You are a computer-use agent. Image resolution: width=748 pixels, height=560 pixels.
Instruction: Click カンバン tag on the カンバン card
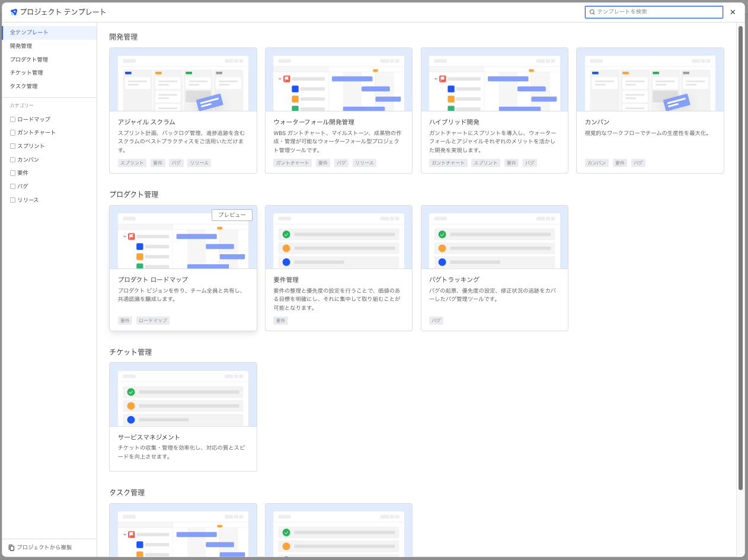click(597, 163)
